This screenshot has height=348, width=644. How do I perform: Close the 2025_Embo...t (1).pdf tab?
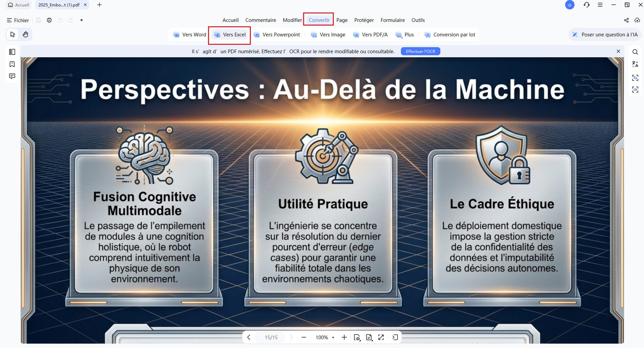pyautogui.click(x=85, y=5)
